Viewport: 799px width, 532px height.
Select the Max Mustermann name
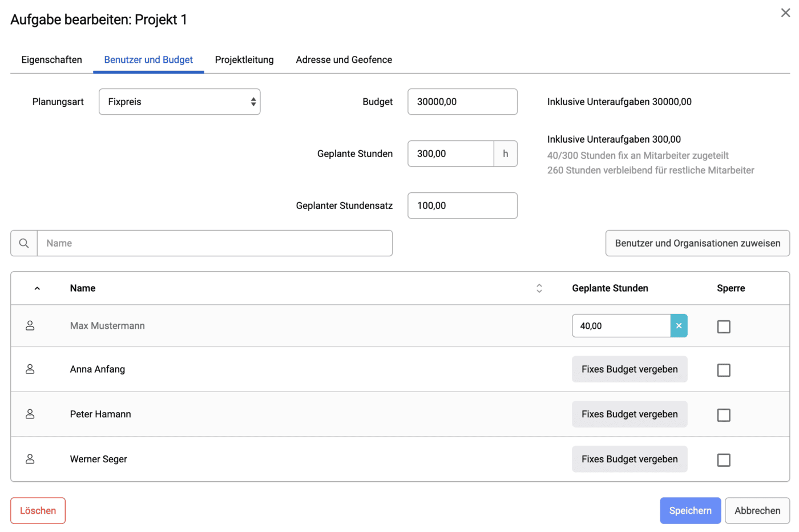pos(107,326)
